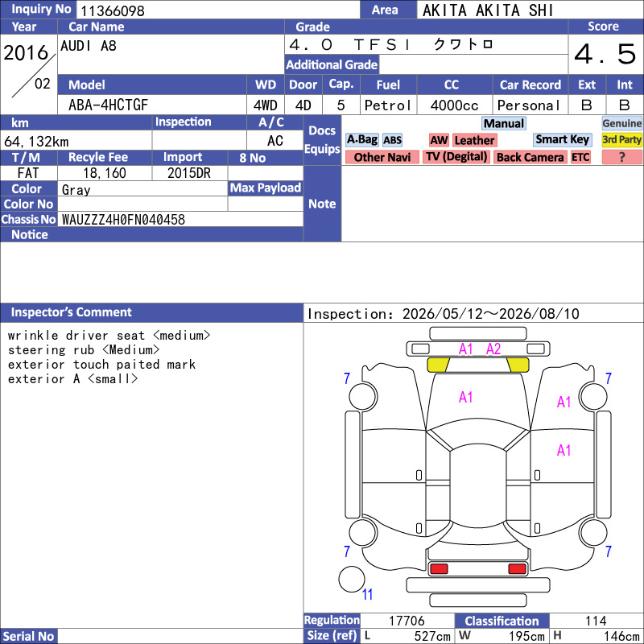644x644 pixels.
Task: Click the length value 527cm
Action: click(432, 636)
